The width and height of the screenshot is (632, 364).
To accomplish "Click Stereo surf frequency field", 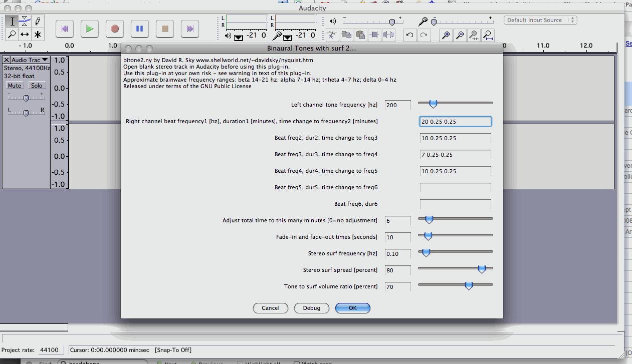I will 398,254.
